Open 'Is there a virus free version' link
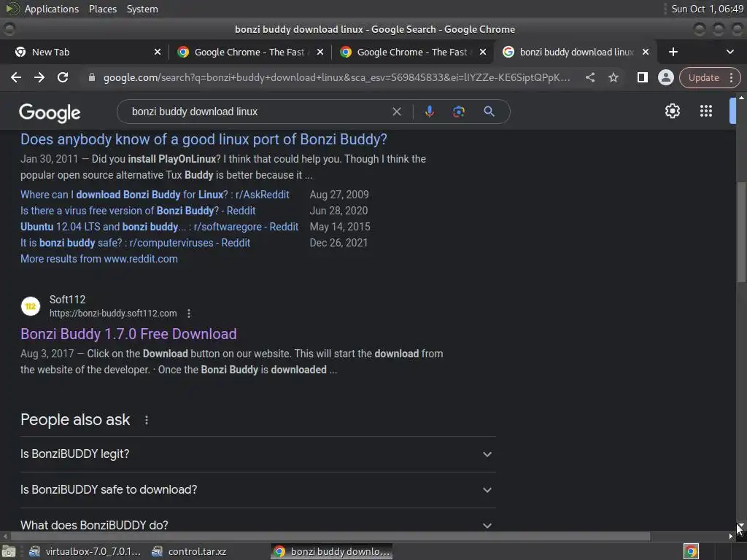The image size is (747, 560). 138,211
